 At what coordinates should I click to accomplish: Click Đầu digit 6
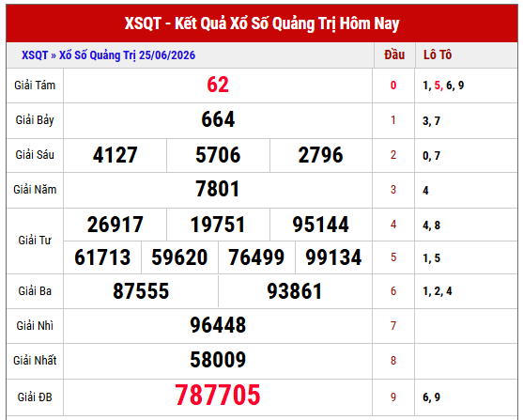[x=393, y=291]
